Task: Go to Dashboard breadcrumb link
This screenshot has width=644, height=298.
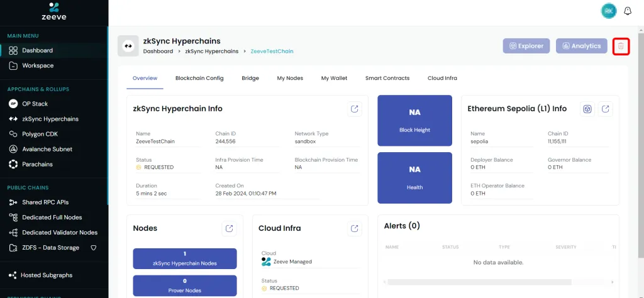Action: [x=158, y=52]
